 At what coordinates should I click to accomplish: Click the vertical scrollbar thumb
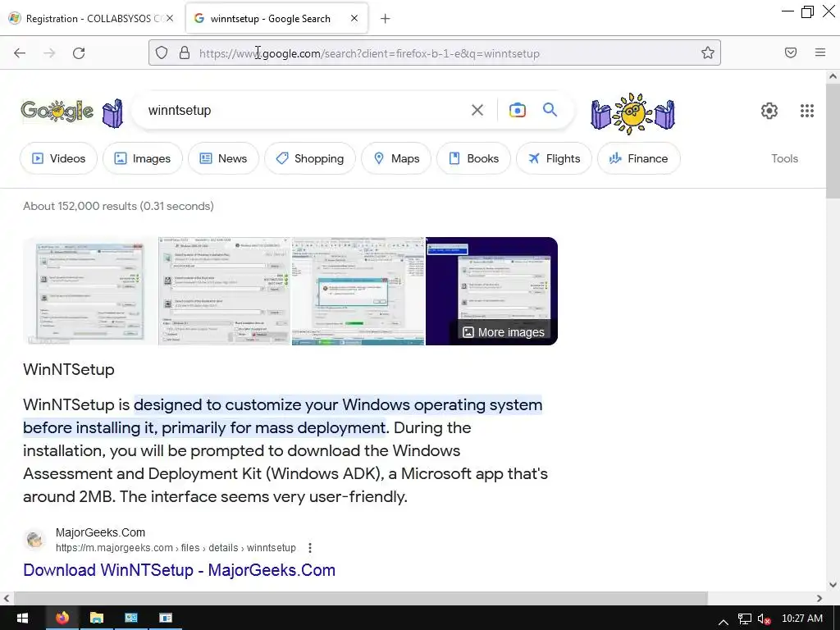(x=833, y=141)
